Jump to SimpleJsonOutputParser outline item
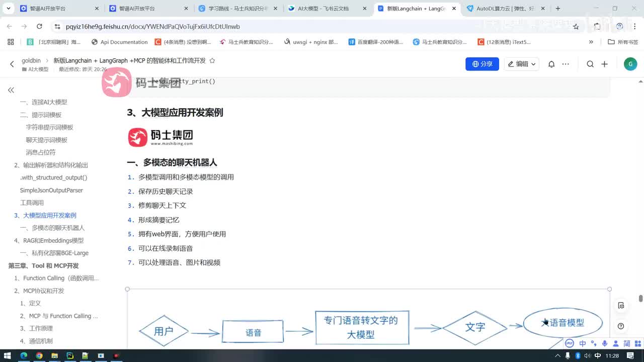Screen dimensions: 644x362 [x=51, y=190]
